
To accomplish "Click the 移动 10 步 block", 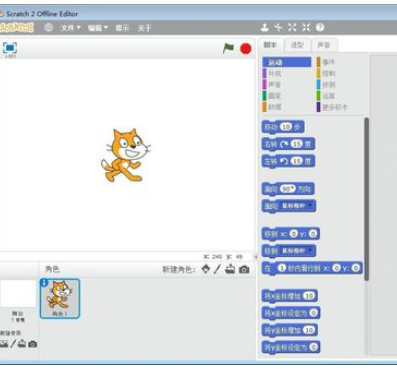I will point(283,127).
